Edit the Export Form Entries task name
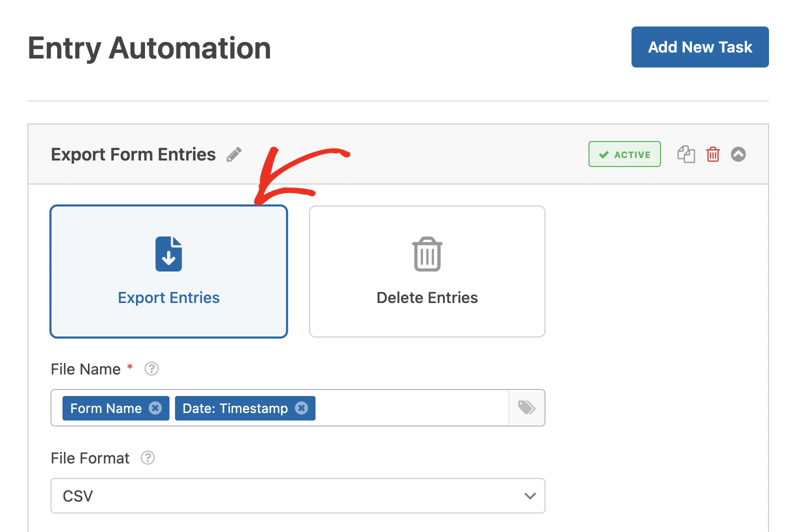 coord(234,154)
